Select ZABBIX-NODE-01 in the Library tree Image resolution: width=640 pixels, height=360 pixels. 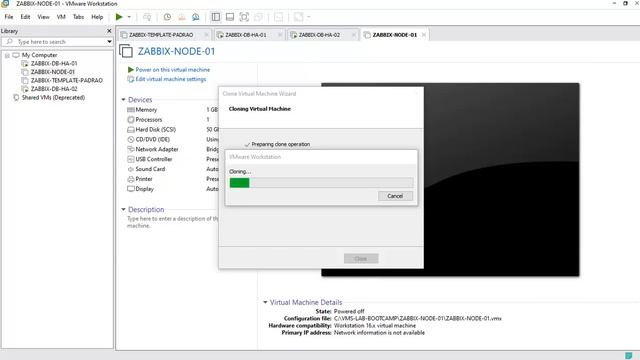point(53,72)
